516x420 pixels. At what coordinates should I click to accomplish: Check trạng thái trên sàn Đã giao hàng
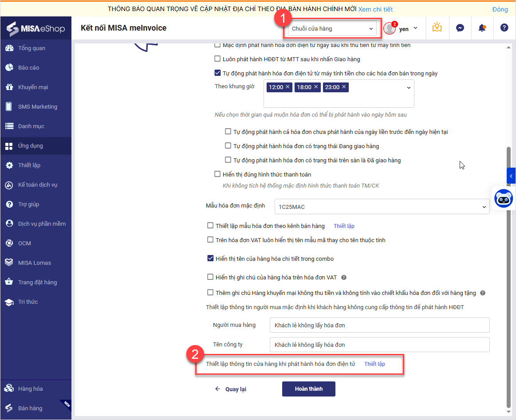coord(228,160)
